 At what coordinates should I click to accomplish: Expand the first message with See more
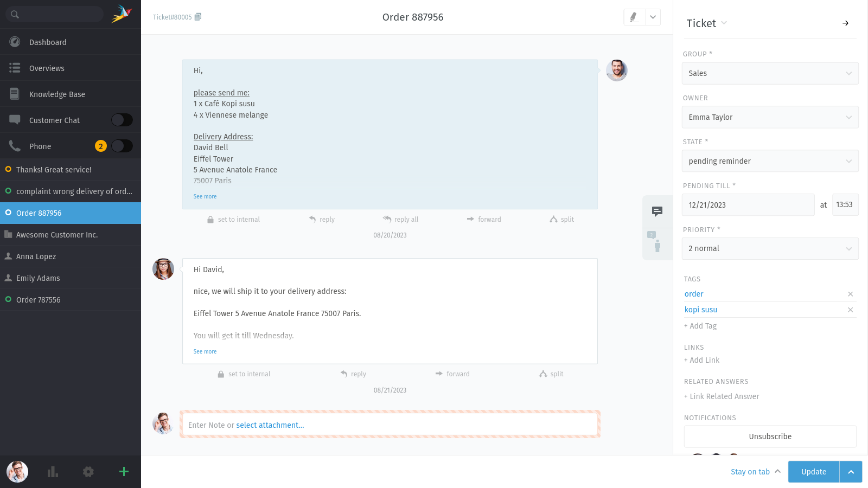pos(205,196)
